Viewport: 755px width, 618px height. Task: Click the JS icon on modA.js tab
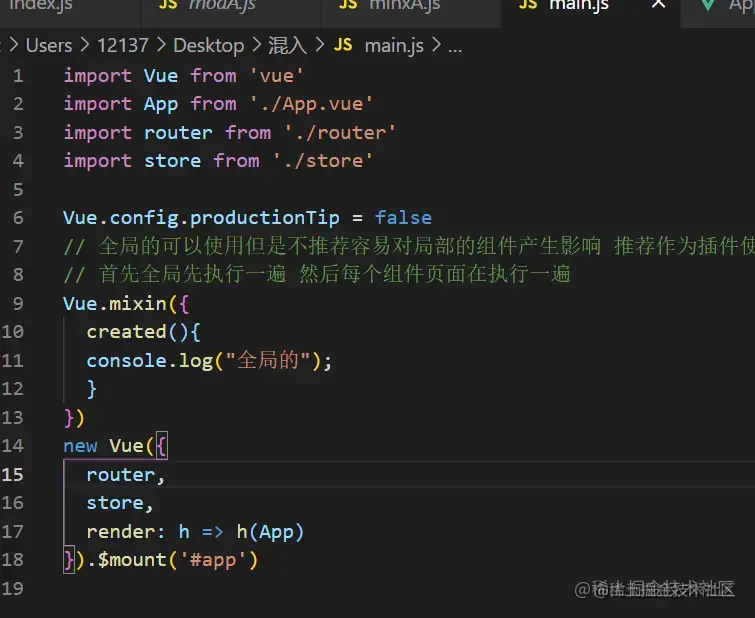tap(168, 5)
